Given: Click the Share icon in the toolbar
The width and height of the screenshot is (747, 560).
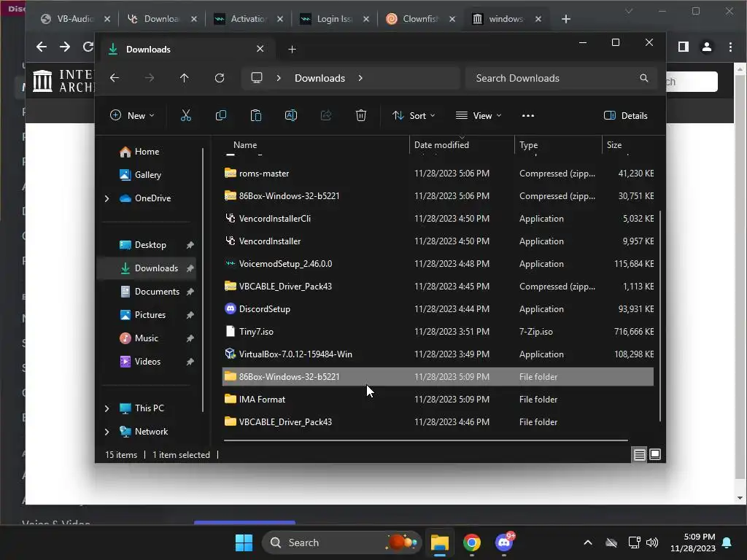Looking at the screenshot, I should point(326,116).
